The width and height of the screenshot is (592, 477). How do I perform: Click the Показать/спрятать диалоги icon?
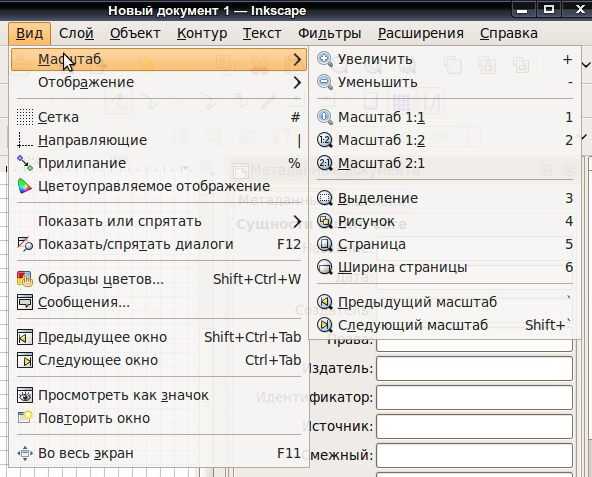(25, 244)
